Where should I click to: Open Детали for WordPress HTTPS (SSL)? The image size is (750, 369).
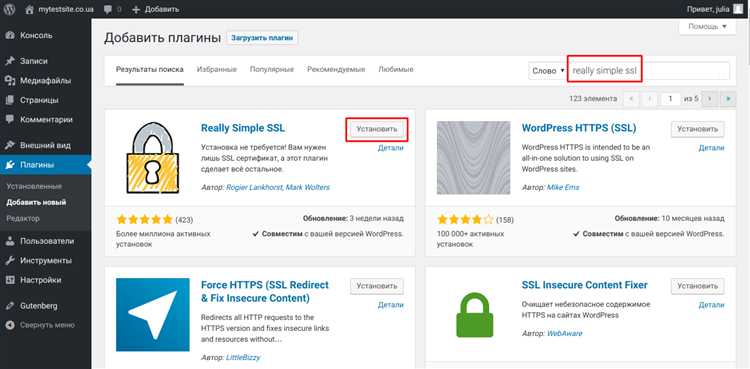[x=712, y=148]
